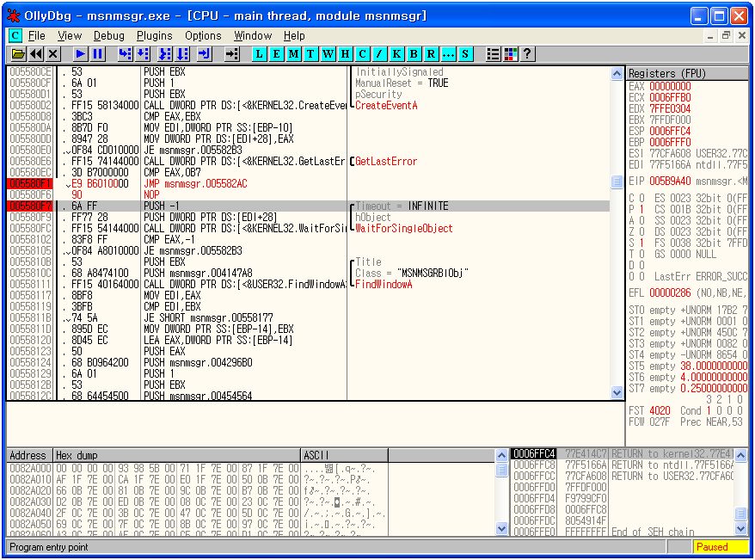Click the disassembly pane scroll up arrow
This screenshot has width=755, height=560.
tap(617, 73)
